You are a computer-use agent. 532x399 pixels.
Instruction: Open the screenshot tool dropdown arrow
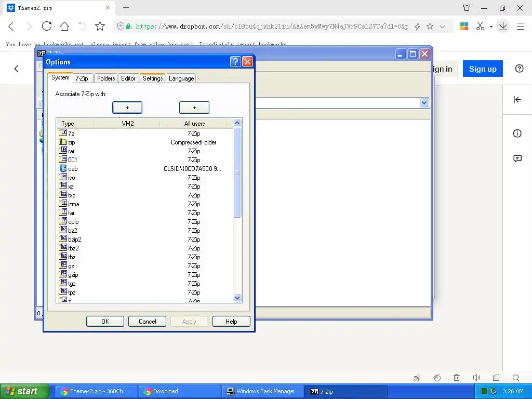491,26
